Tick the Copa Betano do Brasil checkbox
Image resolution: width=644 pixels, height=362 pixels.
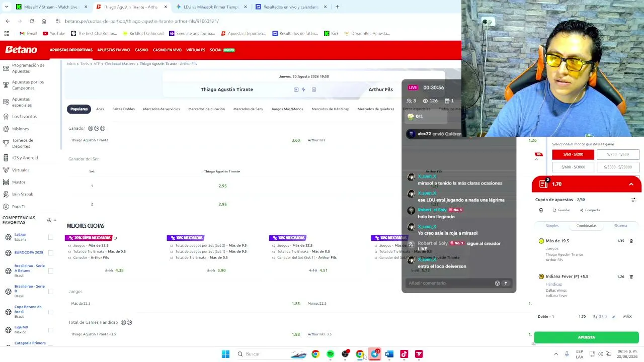click(x=50, y=312)
